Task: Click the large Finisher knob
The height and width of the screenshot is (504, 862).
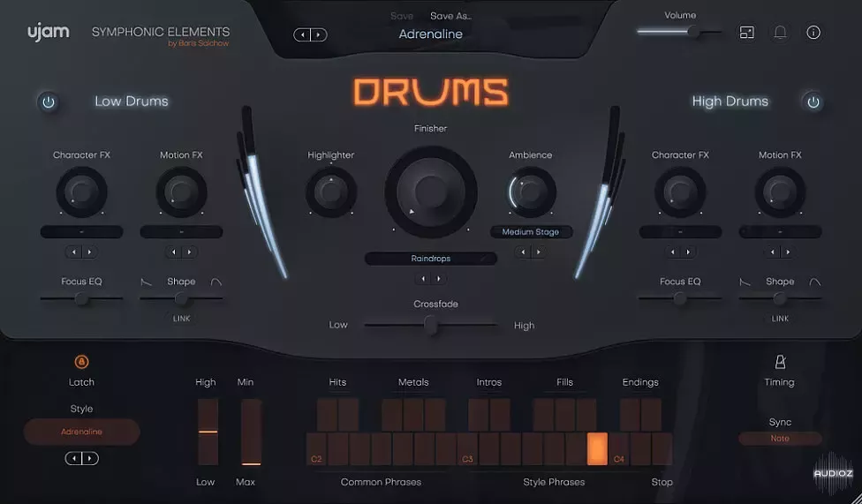Action: click(x=430, y=192)
